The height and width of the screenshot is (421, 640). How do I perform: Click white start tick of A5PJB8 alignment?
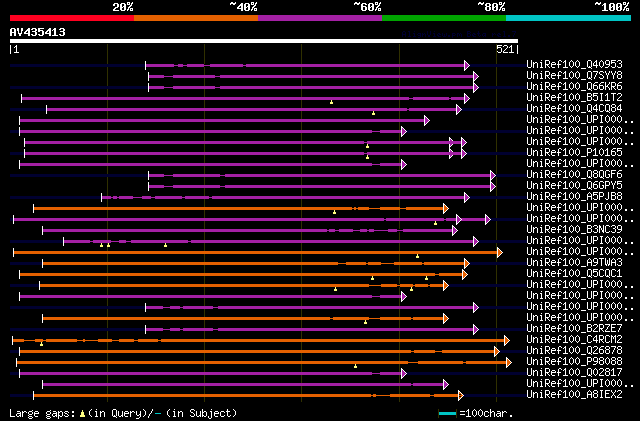[x=102, y=198]
